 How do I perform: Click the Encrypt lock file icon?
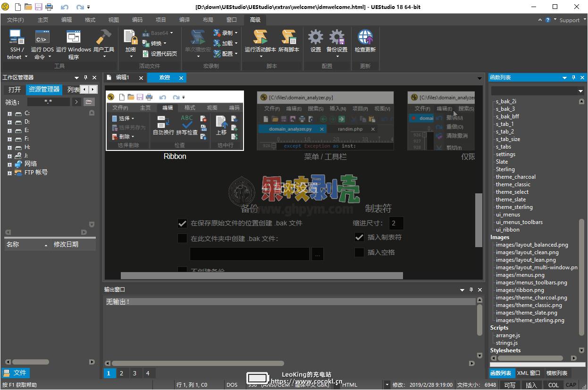click(130, 37)
